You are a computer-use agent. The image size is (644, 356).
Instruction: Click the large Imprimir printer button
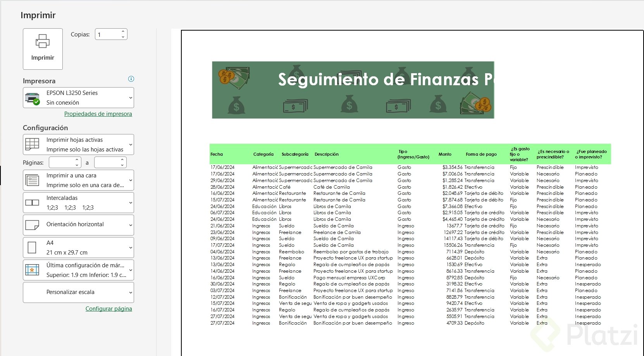[x=43, y=49]
